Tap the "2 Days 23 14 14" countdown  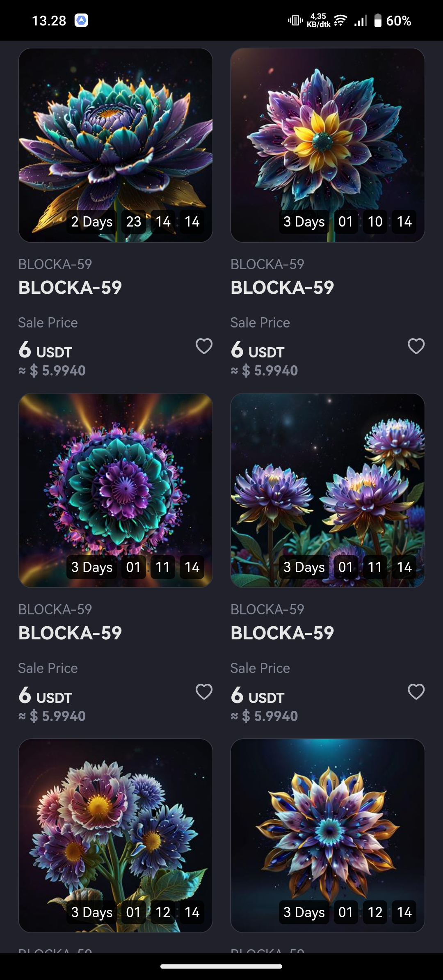(135, 222)
